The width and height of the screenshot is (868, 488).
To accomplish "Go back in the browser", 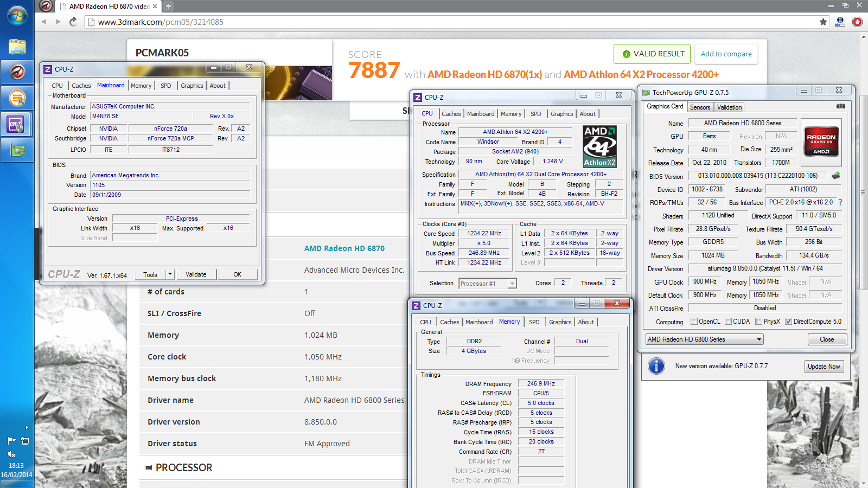I will tap(44, 22).
